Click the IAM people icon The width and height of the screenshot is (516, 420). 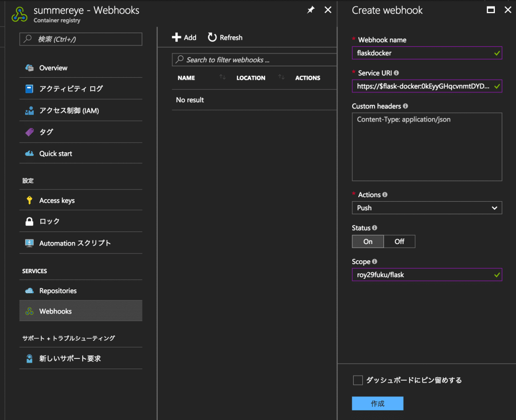pos(29,110)
